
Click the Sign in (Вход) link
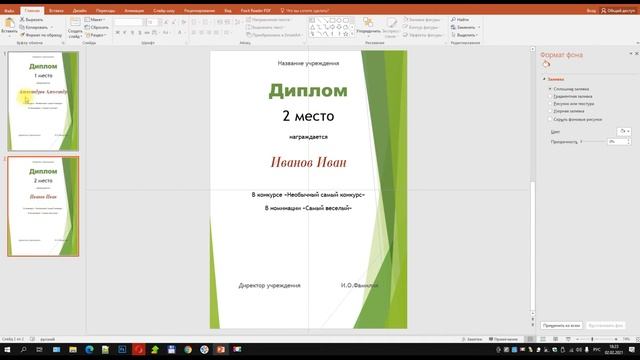click(x=591, y=11)
